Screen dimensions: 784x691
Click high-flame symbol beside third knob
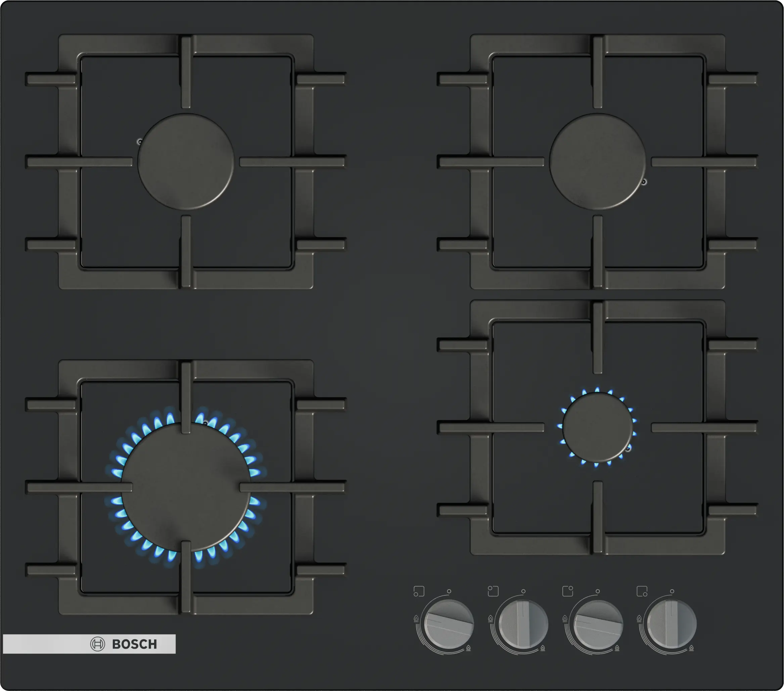pos(565,618)
